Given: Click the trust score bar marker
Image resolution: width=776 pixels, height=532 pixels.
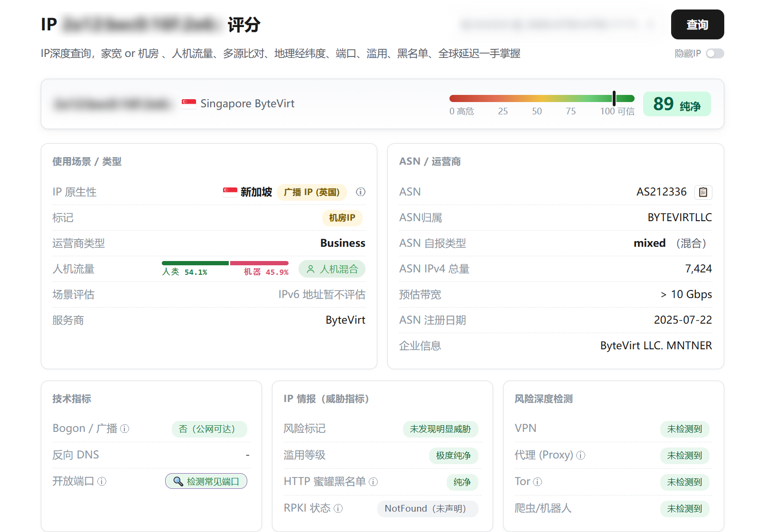Looking at the screenshot, I should pos(614,98).
